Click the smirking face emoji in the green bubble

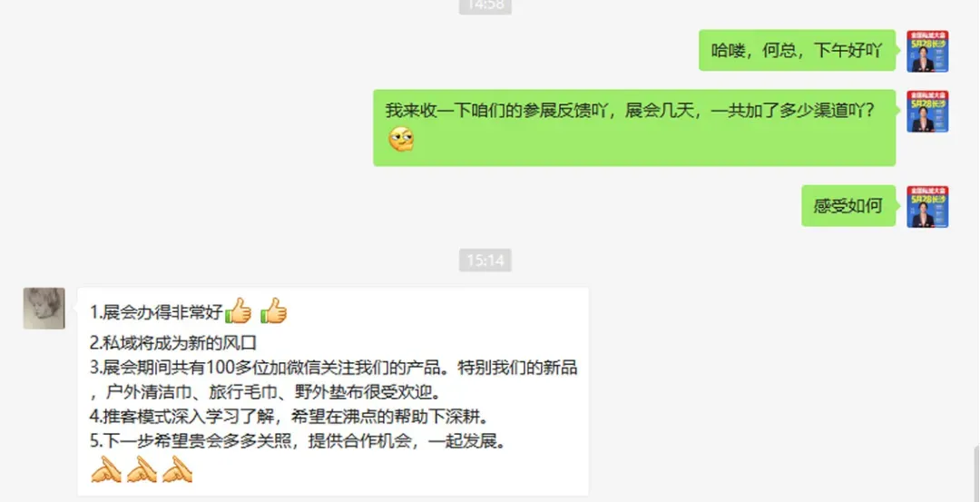[401, 140]
